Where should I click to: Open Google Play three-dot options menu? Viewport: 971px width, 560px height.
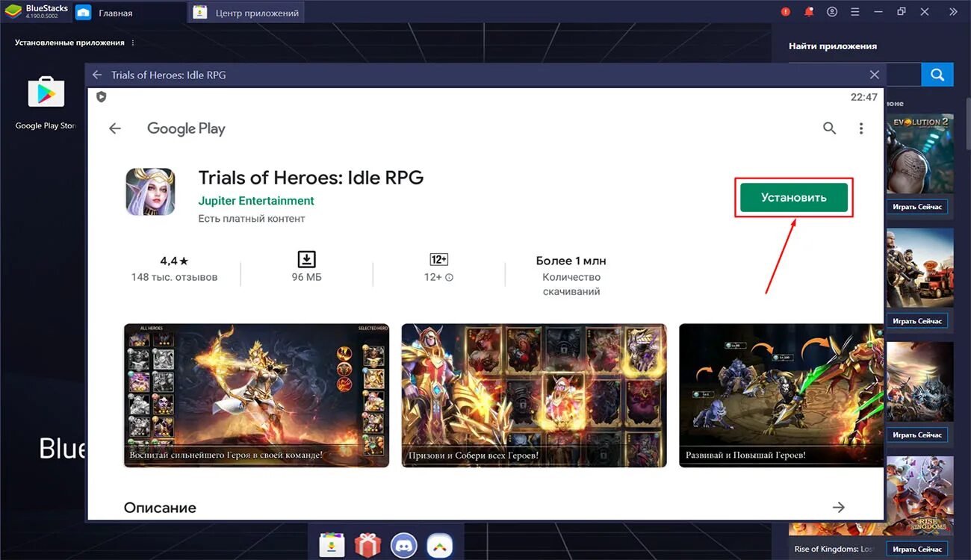861,128
